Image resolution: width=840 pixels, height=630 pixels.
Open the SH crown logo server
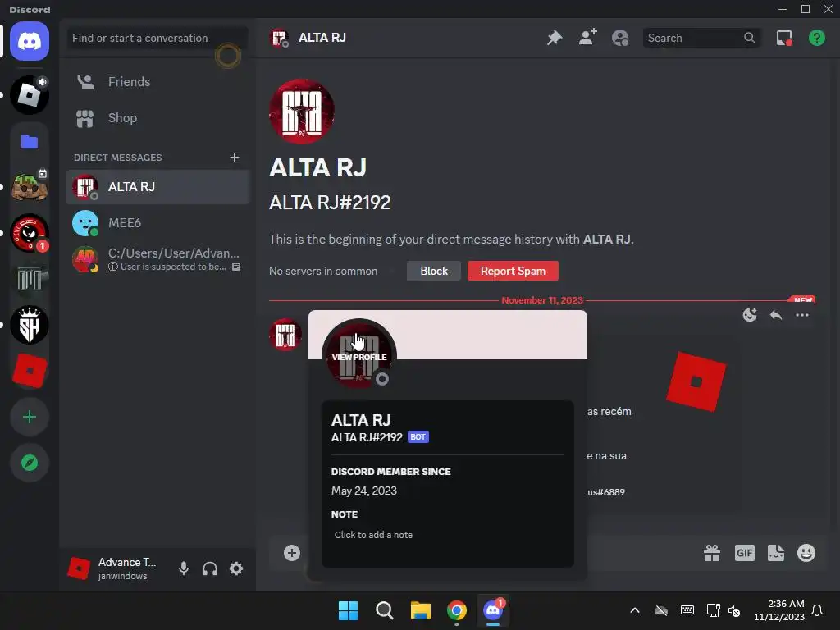coord(30,325)
